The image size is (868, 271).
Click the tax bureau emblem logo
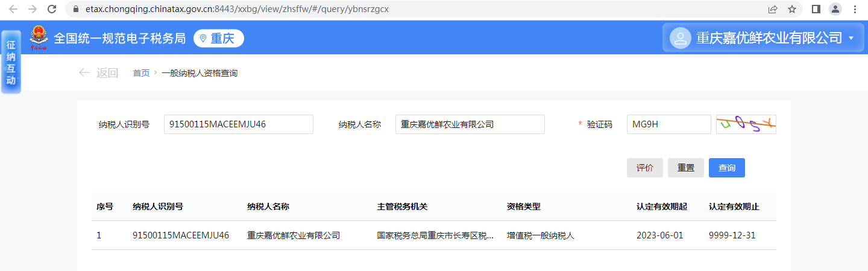tap(39, 37)
